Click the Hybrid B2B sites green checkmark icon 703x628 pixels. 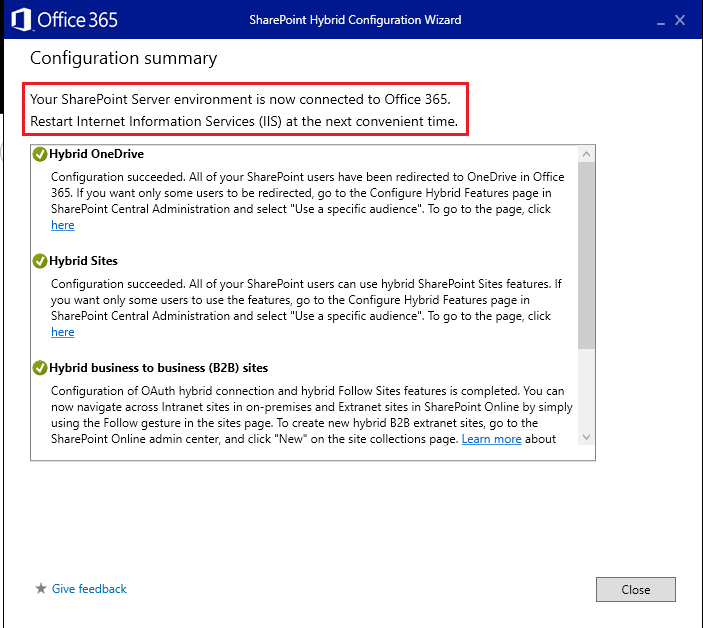tap(40, 368)
